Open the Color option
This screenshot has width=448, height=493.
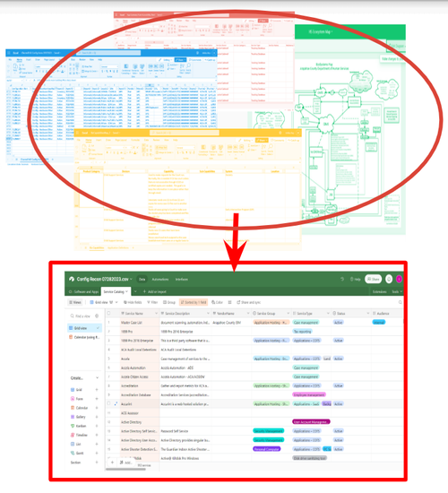pos(218,302)
